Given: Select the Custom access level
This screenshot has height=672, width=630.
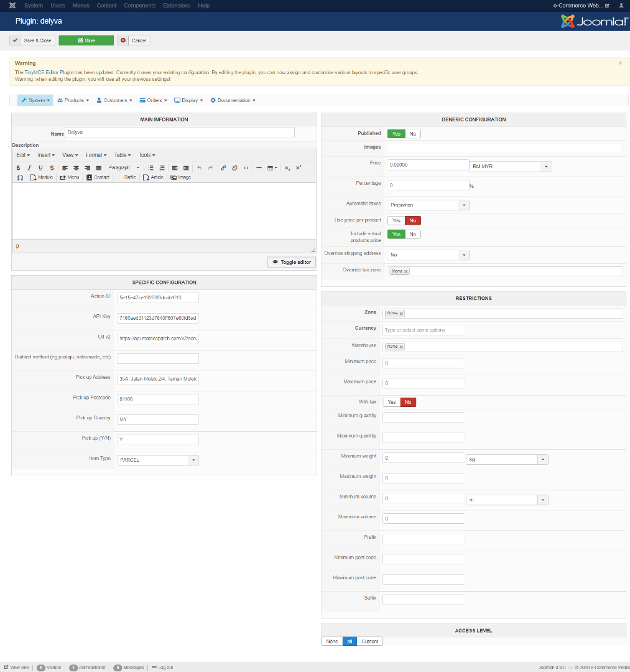Looking at the screenshot, I should tap(369, 642).
